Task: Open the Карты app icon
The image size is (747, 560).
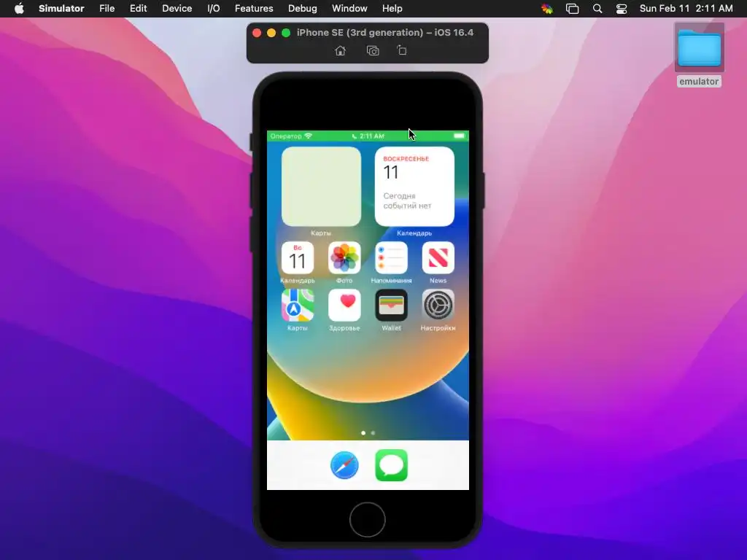Action: pos(298,306)
